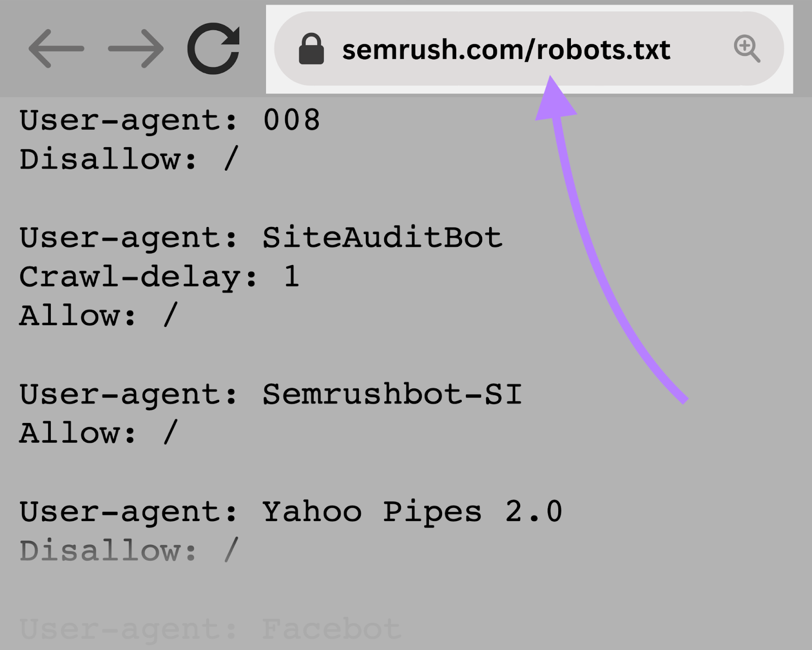Image resolution: width=812 pixels, height=650 pixels.
Task: Select the address bar showing semrush.com/robots.txt
Action: 507,49
